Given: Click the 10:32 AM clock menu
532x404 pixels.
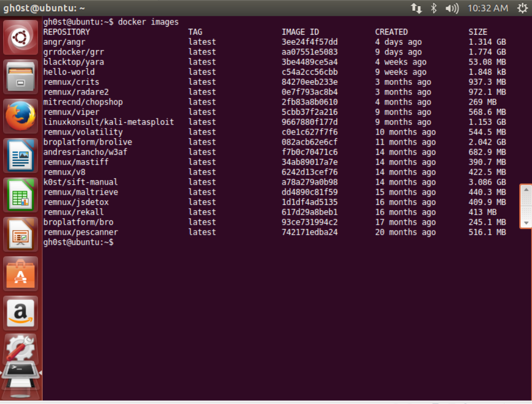Looking at the screenshot, I should point(488,8).
